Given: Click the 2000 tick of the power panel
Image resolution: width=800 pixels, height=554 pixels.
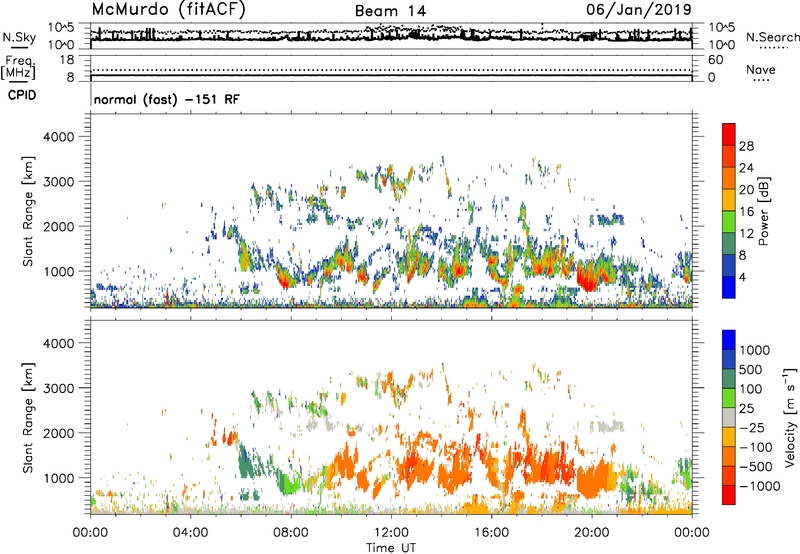Looking at the screenshot, I should pos(58,226).
